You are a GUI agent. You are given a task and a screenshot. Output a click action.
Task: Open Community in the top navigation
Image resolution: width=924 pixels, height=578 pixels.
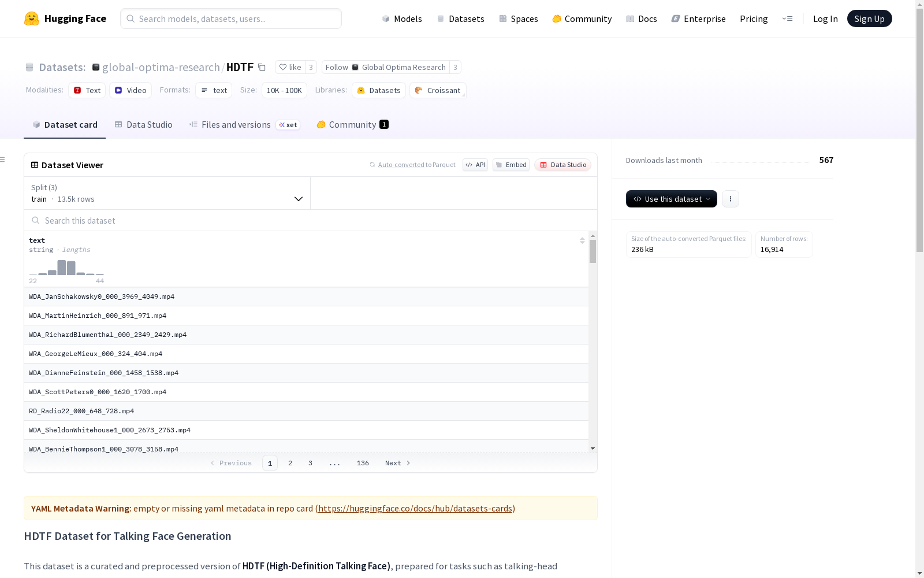(582, 18)
